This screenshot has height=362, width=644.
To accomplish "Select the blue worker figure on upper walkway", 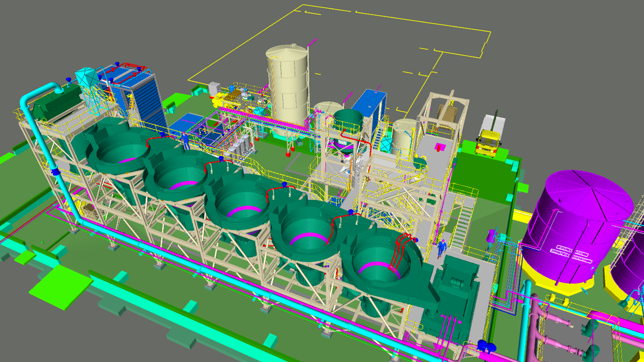I will point(185,139).
